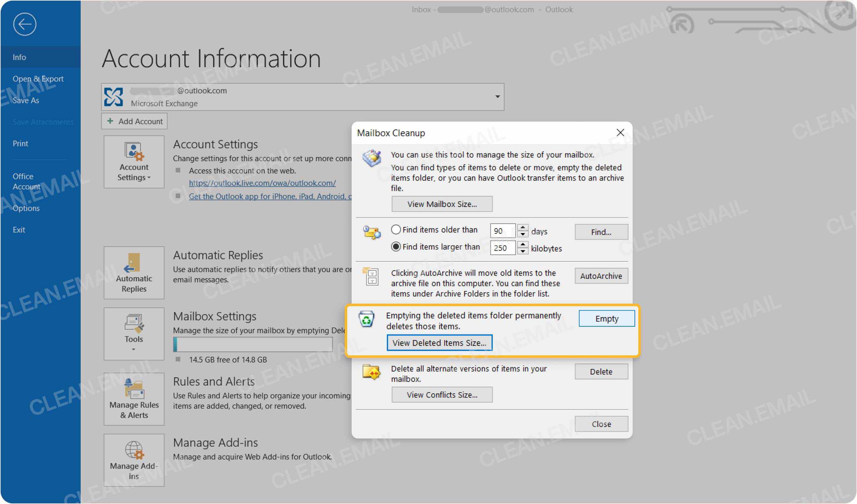
Task: Click the Add Account plus icon
Action: 110,121
